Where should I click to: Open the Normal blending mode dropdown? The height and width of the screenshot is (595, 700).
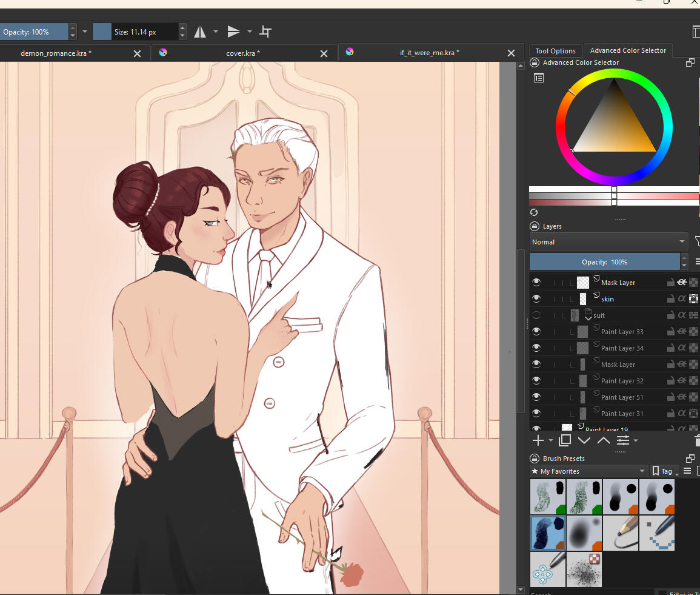[x=608, y=242]
